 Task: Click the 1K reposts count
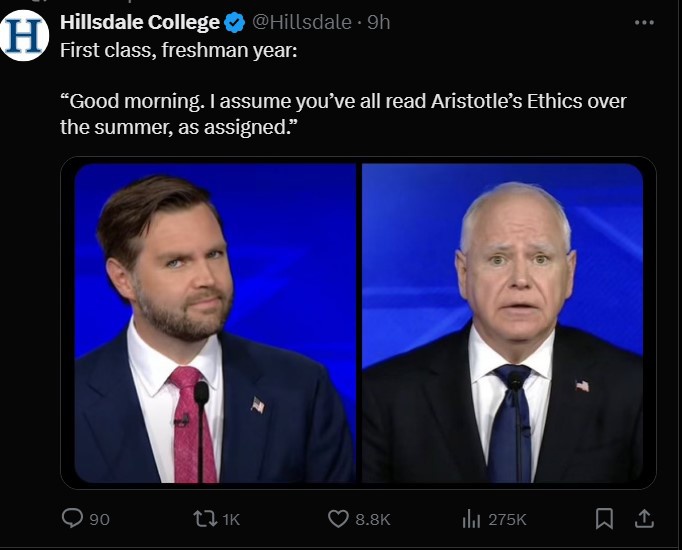point(231,519)
